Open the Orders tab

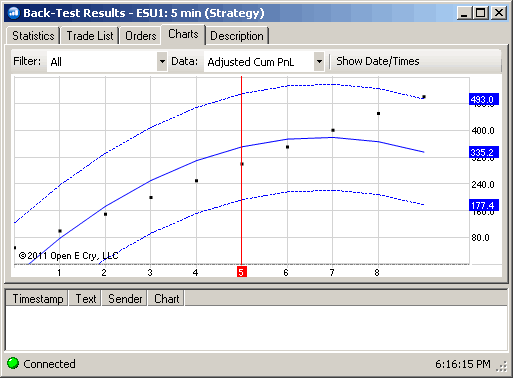click(140, 36)
